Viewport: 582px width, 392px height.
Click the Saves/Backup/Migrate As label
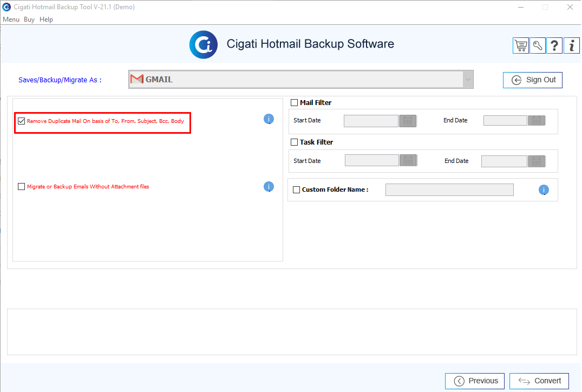tap(60, 80)
